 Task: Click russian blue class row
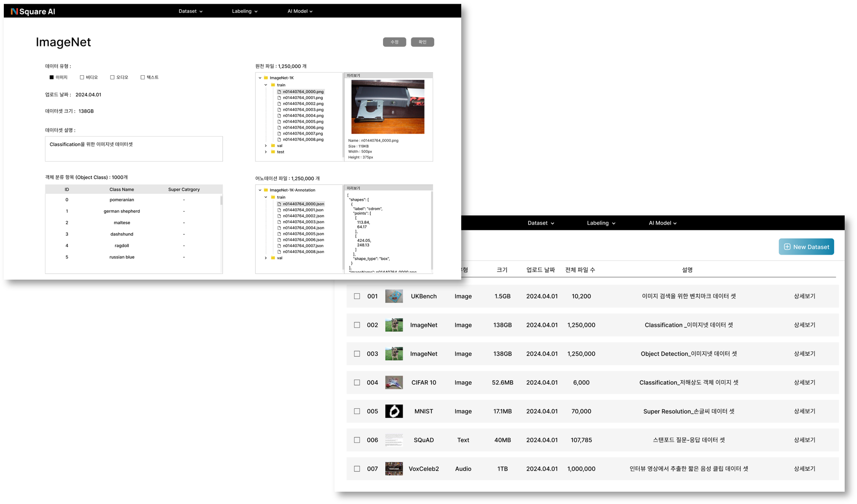pyautogui.click(x=133, y=257)
